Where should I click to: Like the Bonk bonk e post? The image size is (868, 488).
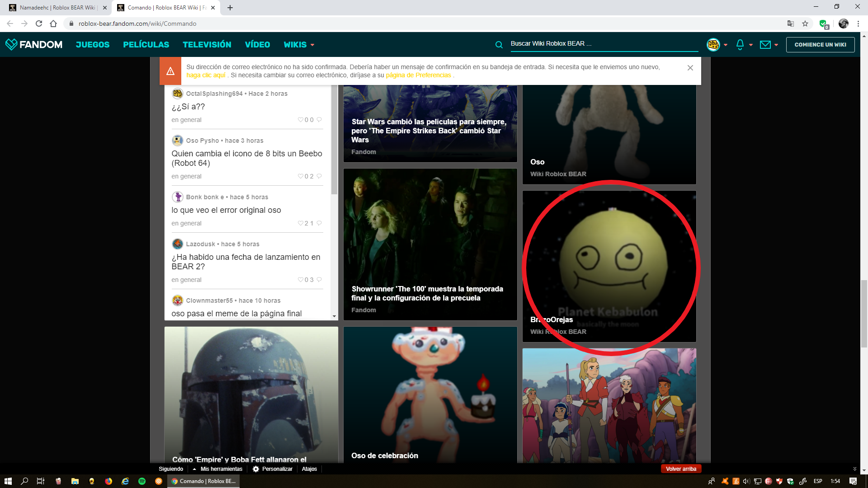point(300,223)
